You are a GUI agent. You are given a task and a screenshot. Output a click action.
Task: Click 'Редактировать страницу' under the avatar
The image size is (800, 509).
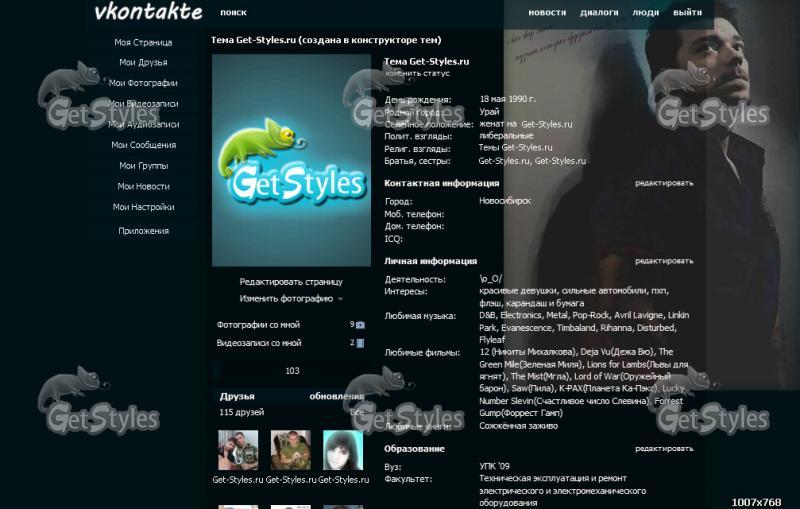291,282
